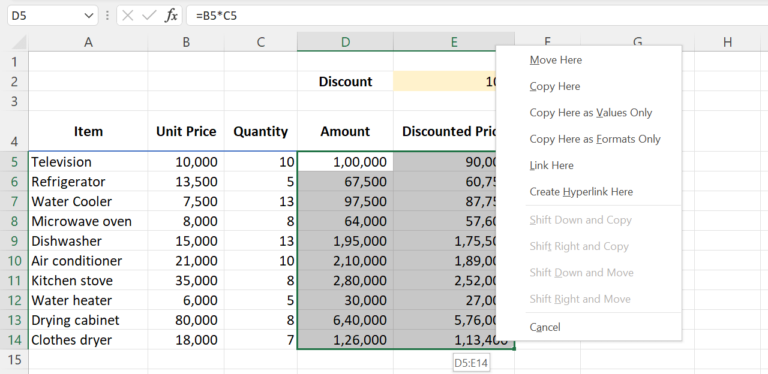Select row 1 header
The image size is (768, 374).
click(x=14, y=62)
